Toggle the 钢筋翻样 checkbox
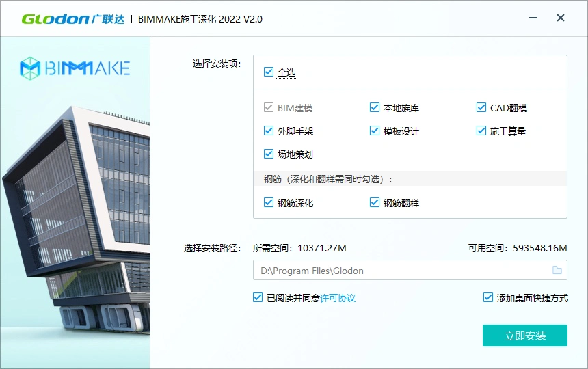 [x=375, y=203]
